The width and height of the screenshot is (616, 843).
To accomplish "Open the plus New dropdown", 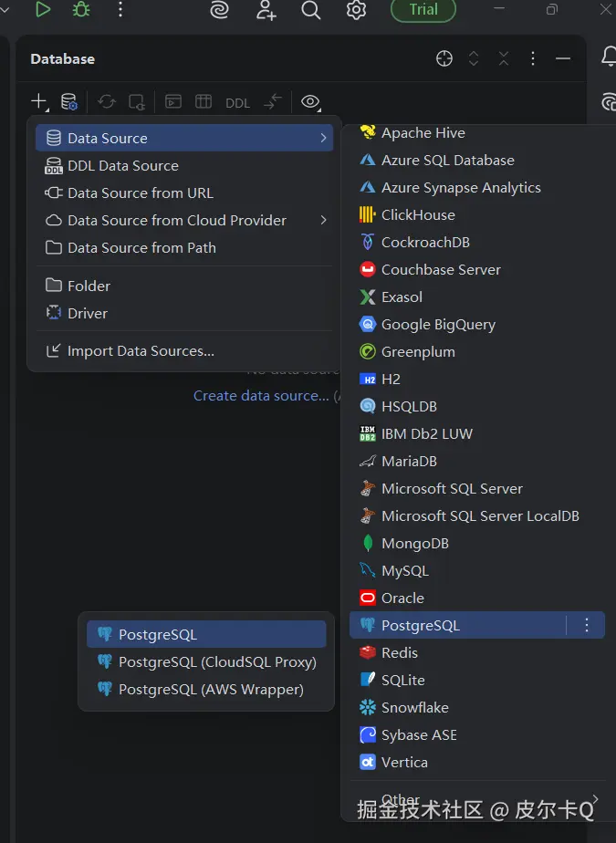I will (38, 102).
